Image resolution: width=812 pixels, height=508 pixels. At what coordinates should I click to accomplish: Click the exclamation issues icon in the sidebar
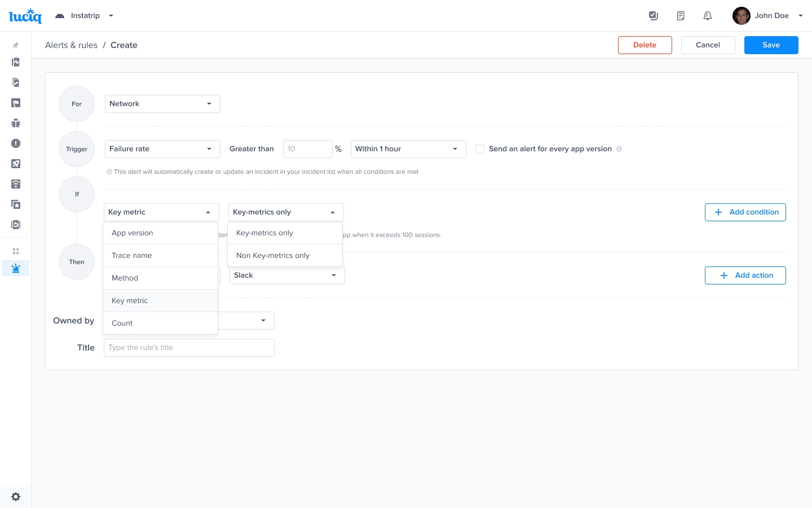[16, 143]
